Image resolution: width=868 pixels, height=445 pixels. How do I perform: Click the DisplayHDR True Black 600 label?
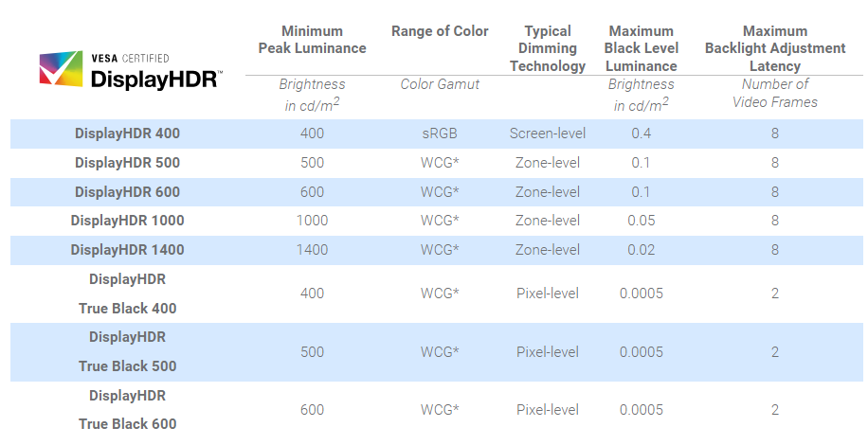coord(127,410)
